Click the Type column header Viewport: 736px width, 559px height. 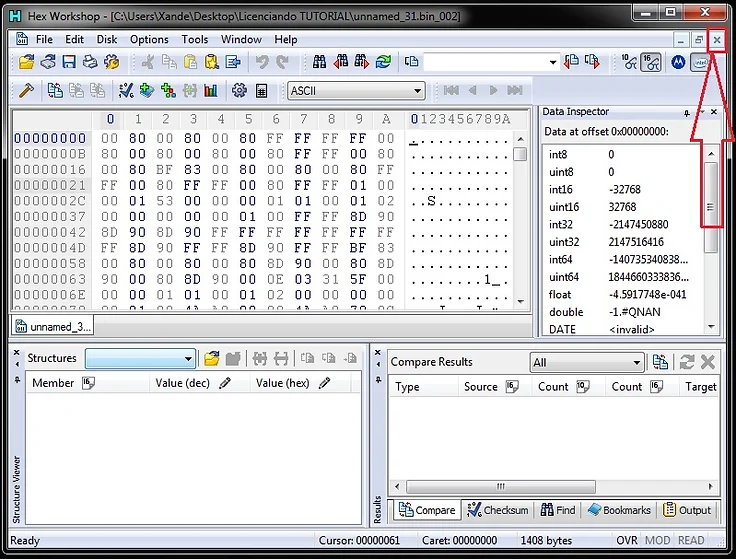point(424,387)
